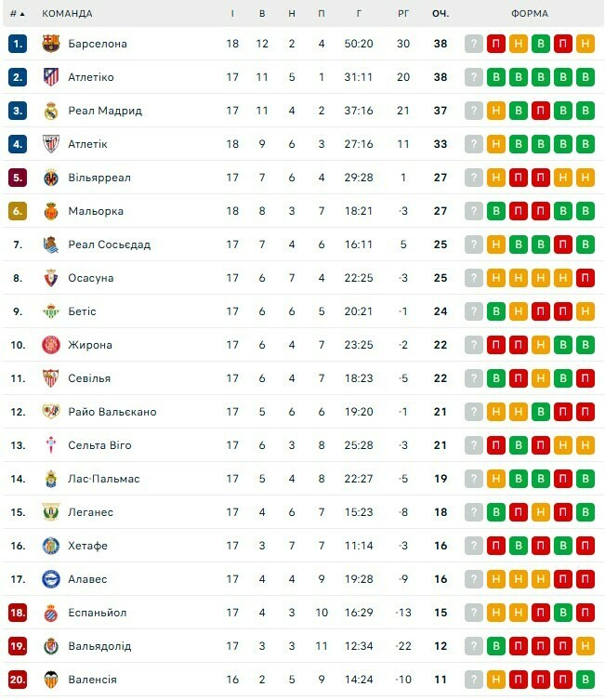
Task: Open the Атлетіко team link
Action: (91, 77)
